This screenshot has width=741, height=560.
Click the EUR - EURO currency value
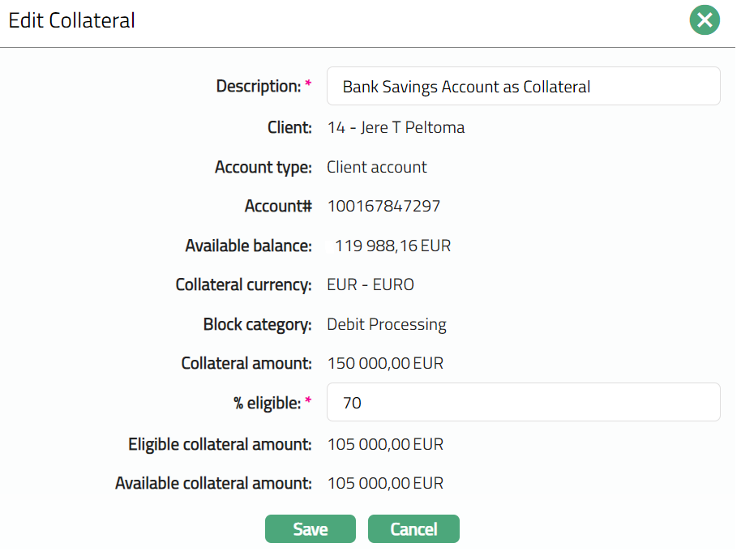click(x=370, y=285)
